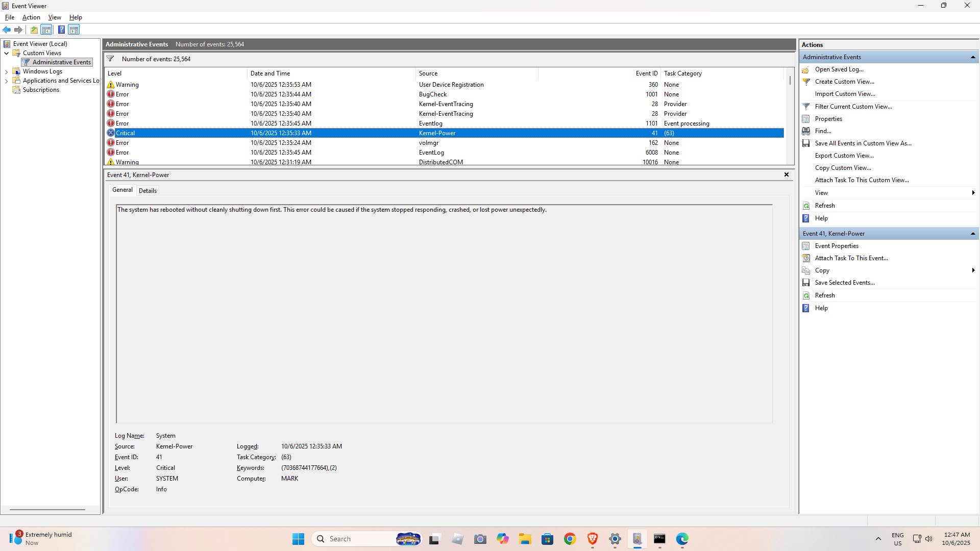Close the Event 41 preview pane
This screenshot has height=551, width=980.
pyautogui.click(x=787, y=174)
